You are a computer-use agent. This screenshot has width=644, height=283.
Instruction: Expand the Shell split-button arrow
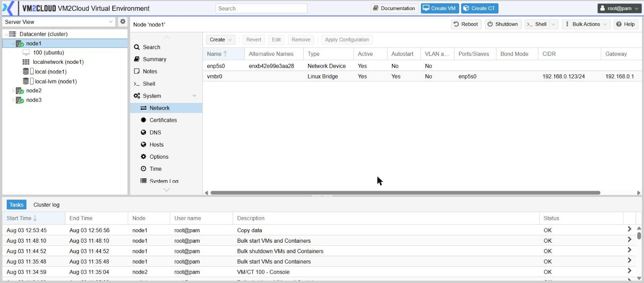click(x=553, y=24)
